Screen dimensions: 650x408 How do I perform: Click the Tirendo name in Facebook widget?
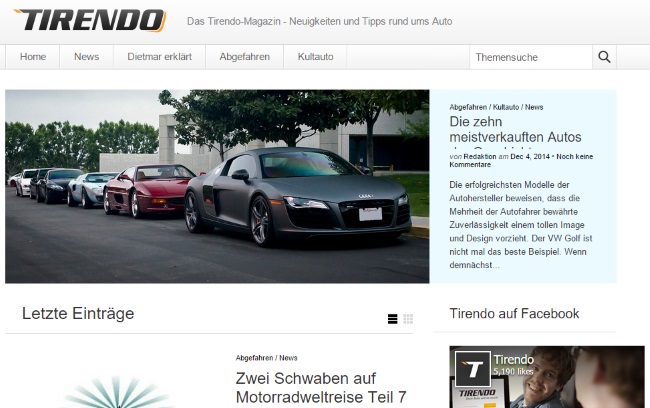(514, 360)
